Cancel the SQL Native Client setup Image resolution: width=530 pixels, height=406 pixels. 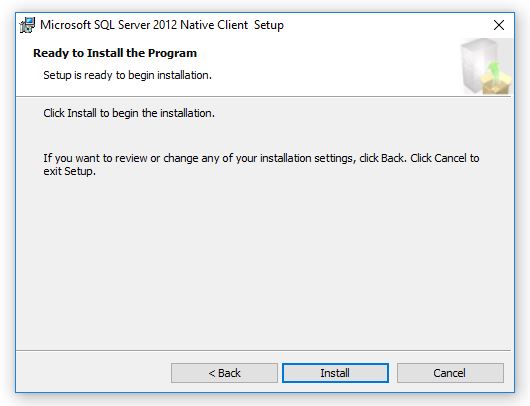(450, 373)
